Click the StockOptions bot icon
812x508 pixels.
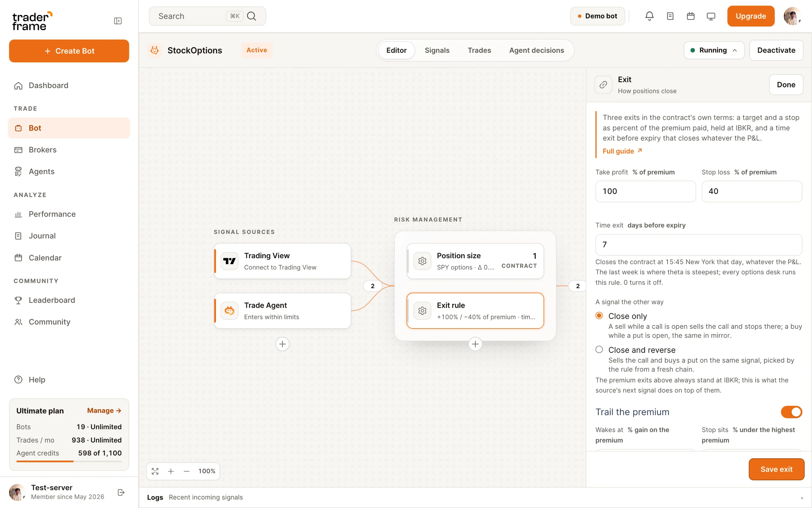click(x=155, y=50)
